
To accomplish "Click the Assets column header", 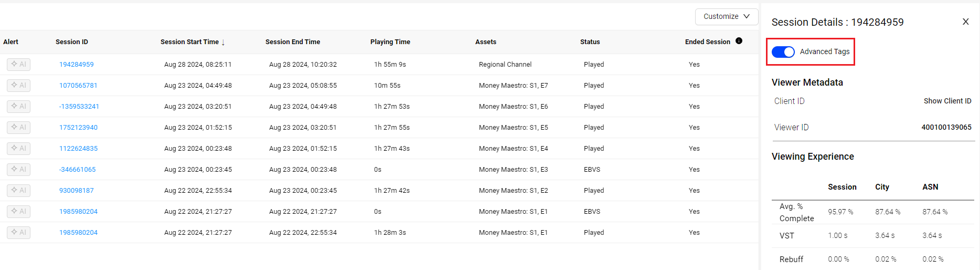I will click(x=486, y=41).
